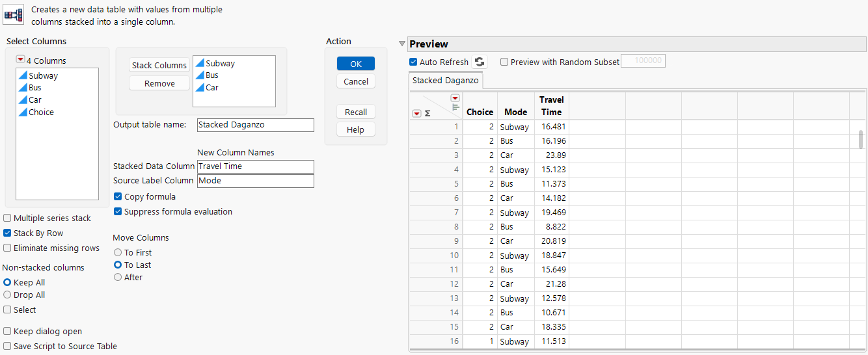The height and width of the screenshot is (355, 868).
Task: Select row number 1 in the preview
Action: [x=435, y=127]
